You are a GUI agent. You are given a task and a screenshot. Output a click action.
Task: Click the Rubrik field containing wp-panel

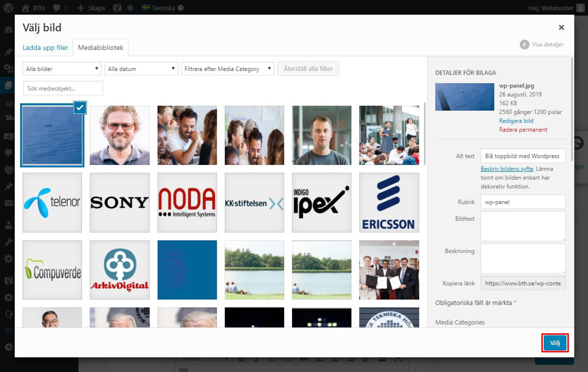point(523,202)
